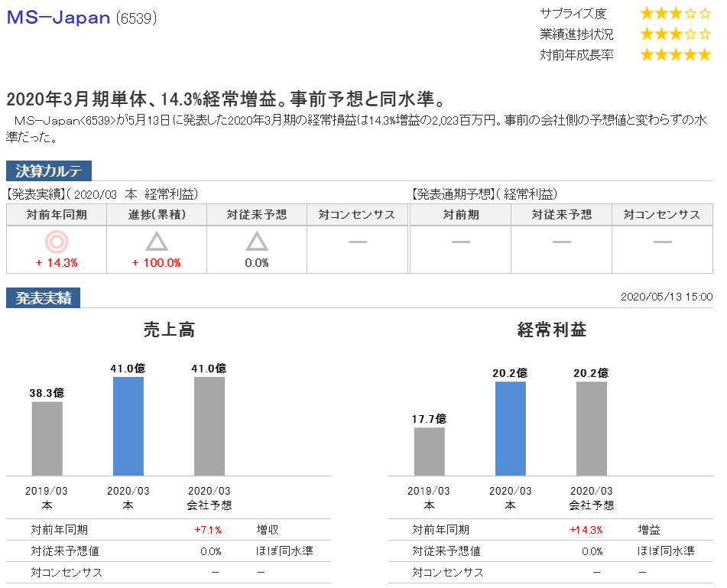Click the + 100.0% progress value
The image size is (727, 588).
pos(157,263)
